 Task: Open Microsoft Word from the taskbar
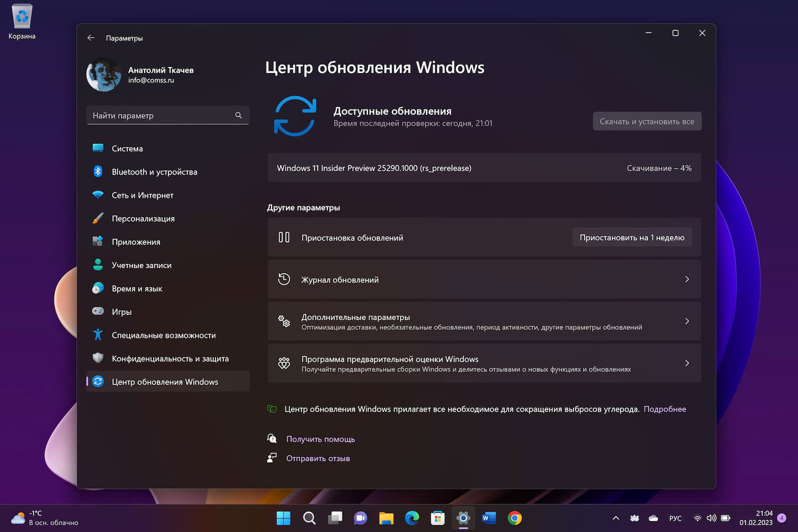pyautogui.click(x=488, y=518)
